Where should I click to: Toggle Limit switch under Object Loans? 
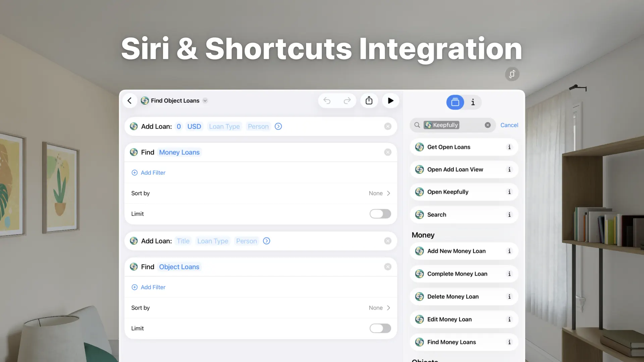point(380,328)
